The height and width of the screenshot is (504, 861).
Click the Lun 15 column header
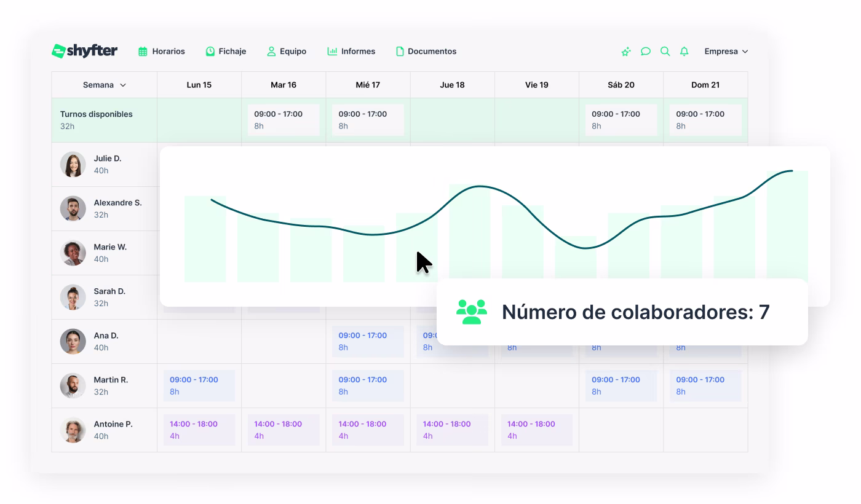pyautogui.click(x=199, y=85)
